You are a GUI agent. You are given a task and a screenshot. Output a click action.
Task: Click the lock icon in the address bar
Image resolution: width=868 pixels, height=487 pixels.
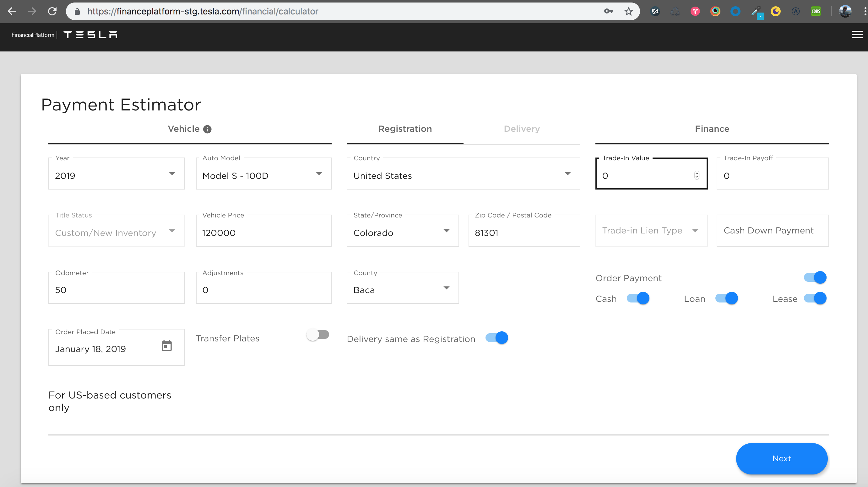(x=77, y=11)
